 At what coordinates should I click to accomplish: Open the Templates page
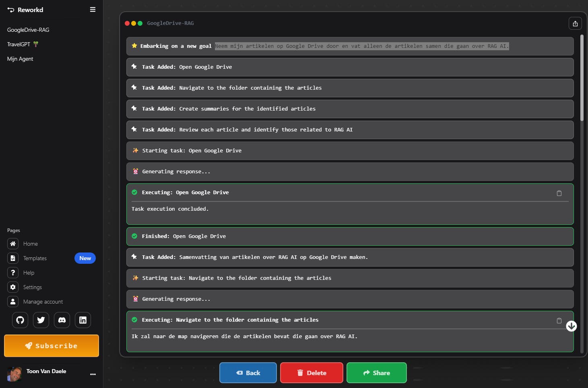coord(35,258)
